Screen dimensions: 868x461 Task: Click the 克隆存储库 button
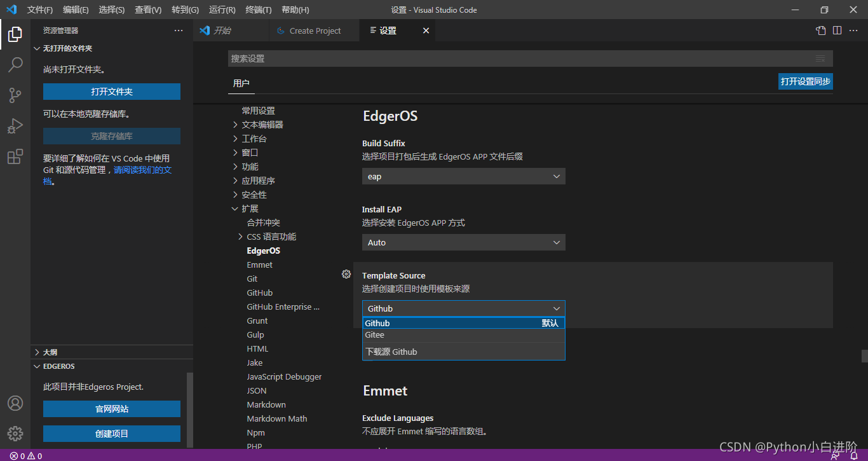click(112, 136)
